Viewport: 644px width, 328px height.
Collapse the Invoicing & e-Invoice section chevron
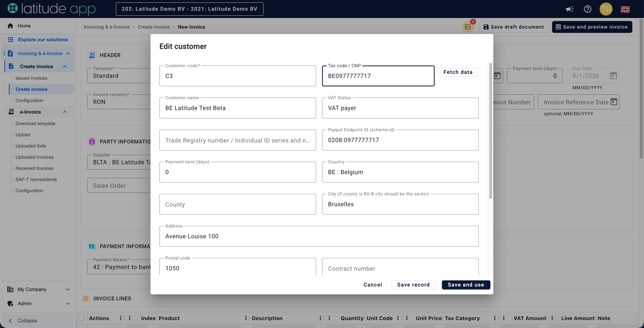[x=68, y=53]
